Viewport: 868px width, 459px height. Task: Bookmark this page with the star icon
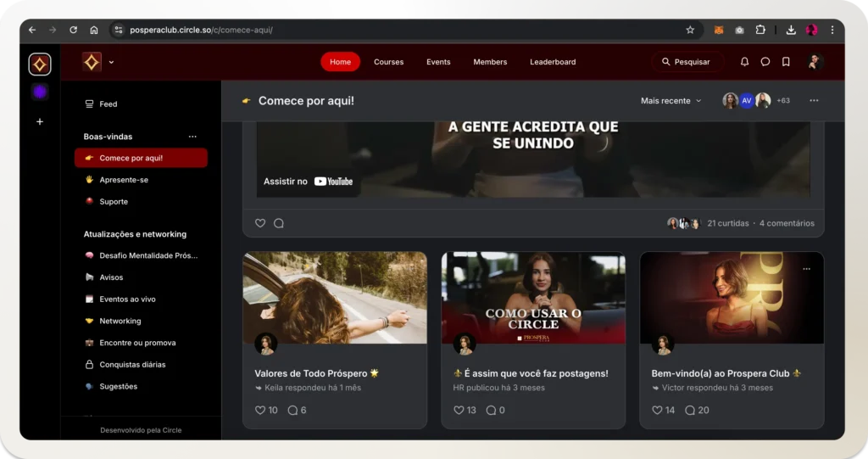690,30
